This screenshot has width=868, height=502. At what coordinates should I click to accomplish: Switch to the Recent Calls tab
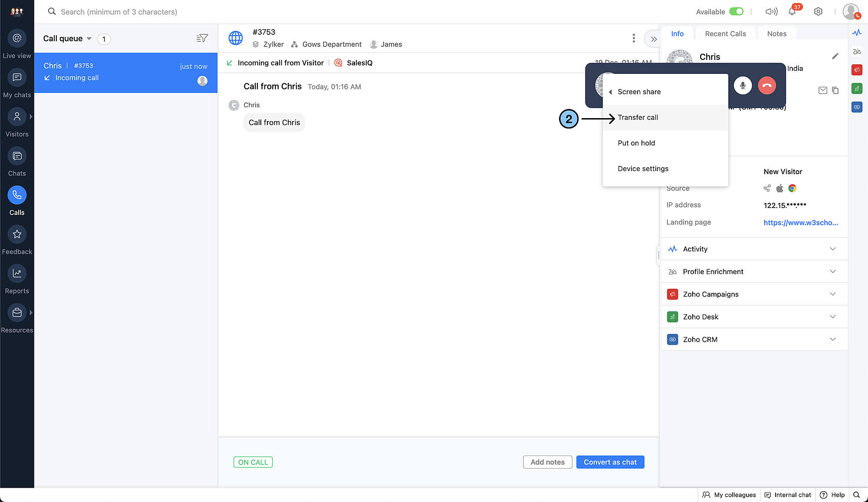(x=725, y=34)
